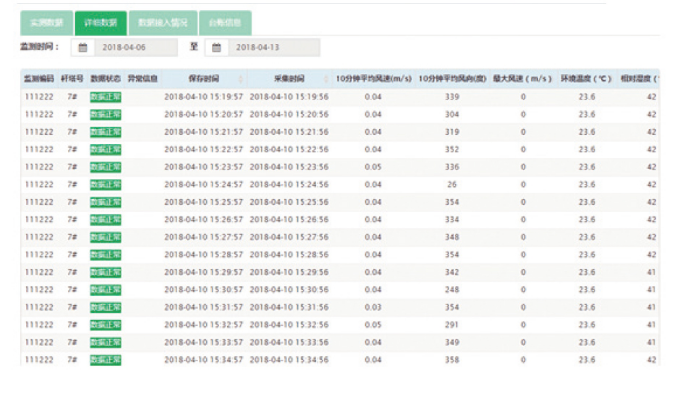This screenshot has height=407, width=693.
Task: Click green 数据正常 badge in 15:34:57 row
Action: [x=105, y=359]
